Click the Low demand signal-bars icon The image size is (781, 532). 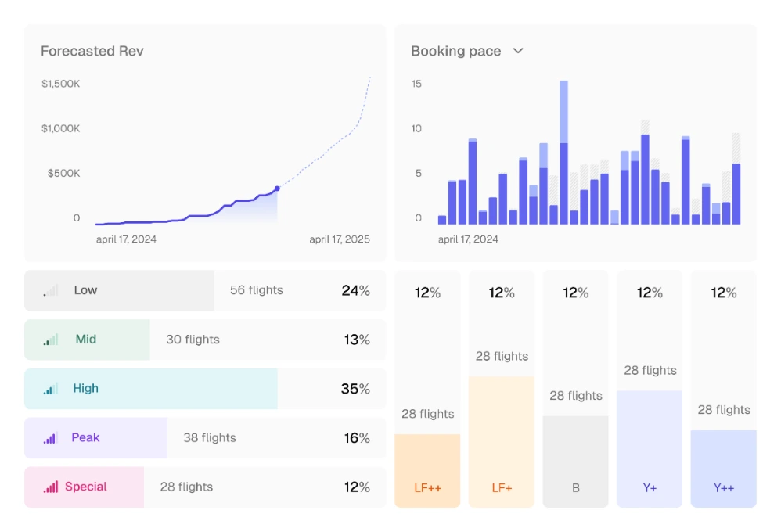pos(51,290)
